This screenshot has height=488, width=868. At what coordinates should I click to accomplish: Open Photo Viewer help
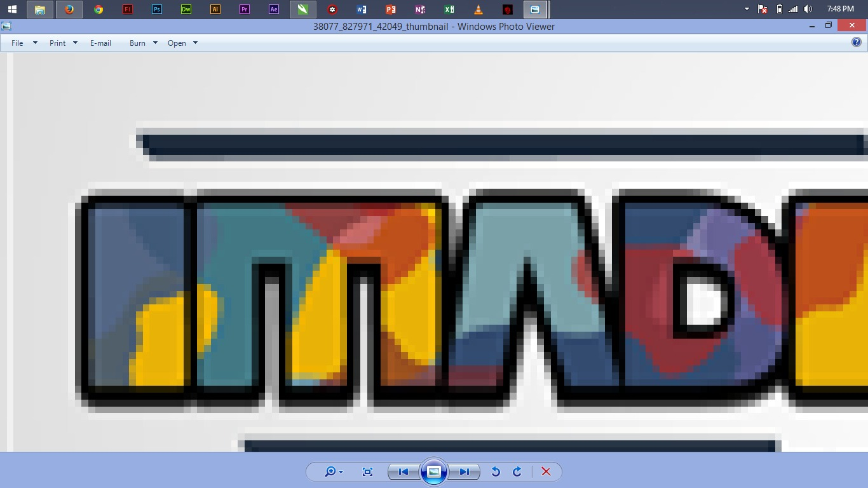pyautogui.click(x=857, y=43)
